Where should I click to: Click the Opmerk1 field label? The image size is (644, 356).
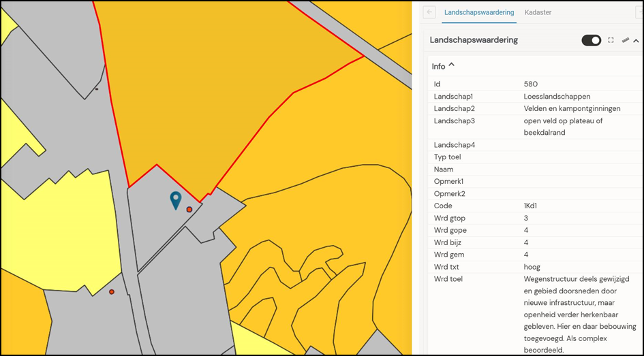449,181
